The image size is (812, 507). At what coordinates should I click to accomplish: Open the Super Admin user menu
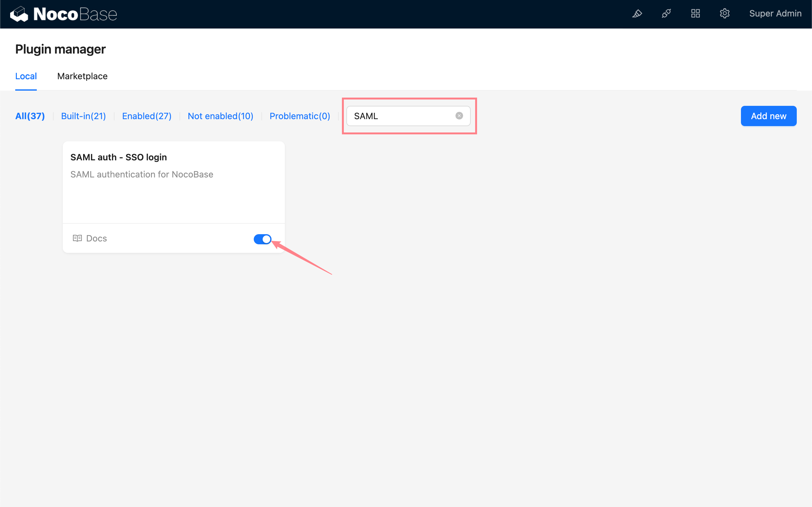(775, 14)
